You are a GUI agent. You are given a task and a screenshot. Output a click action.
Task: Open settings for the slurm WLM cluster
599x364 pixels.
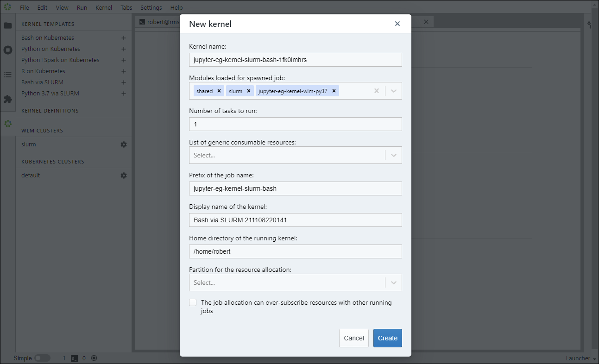[x=123, y=144]
